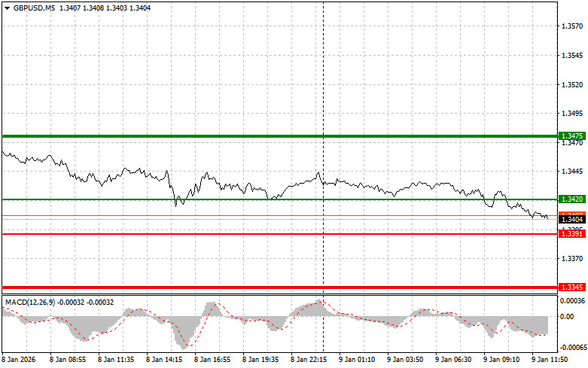Click the 9 Jan 03:50 time label
Image resolution: width=588 pixels, height=368 pixels.
(405, 360)
